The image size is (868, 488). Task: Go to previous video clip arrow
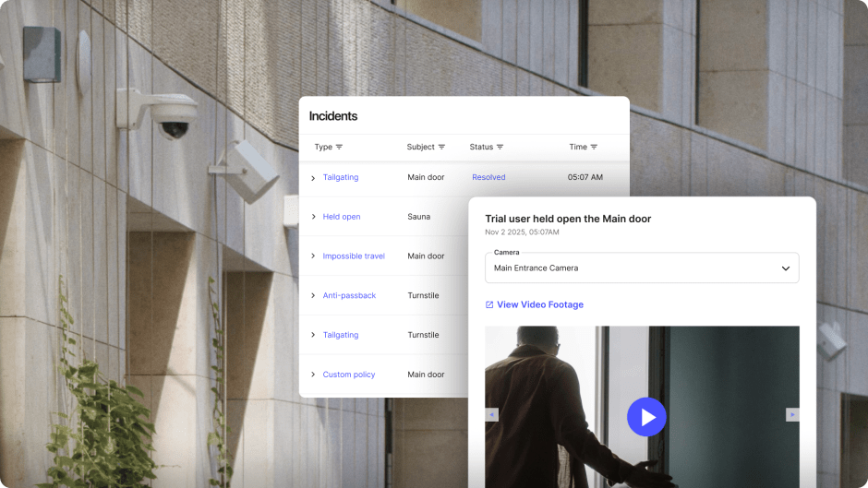491,414
